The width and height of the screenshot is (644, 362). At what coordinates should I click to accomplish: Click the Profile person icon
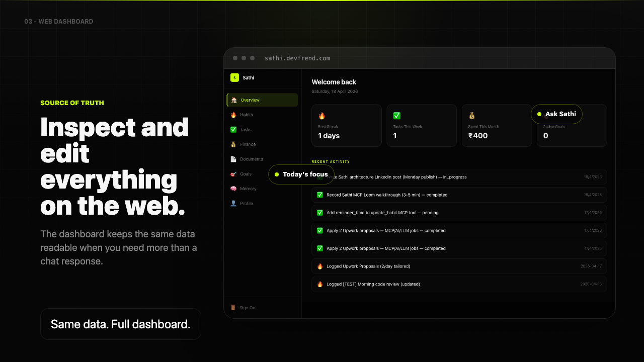pos(233,204)
